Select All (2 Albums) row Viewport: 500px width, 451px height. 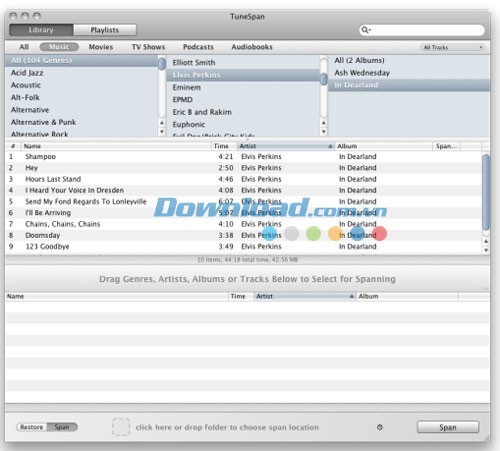[x=409, y=60]
